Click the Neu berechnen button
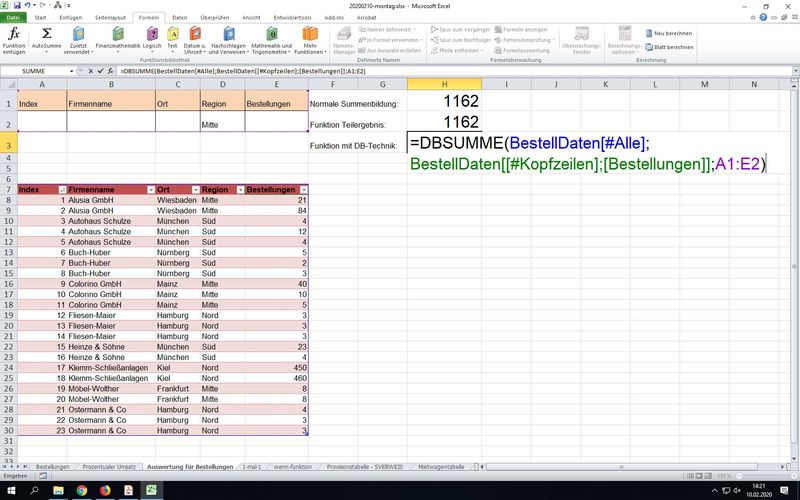 [672, 33]
